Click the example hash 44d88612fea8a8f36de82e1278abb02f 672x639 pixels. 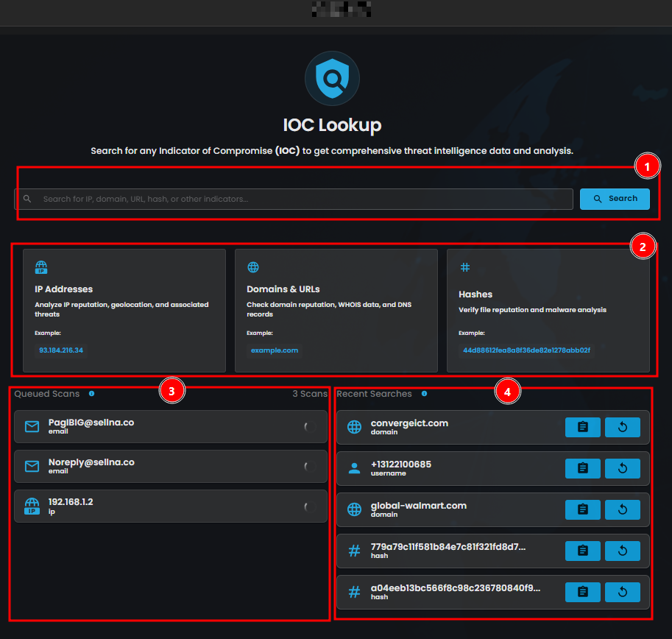tap(526, 350)
